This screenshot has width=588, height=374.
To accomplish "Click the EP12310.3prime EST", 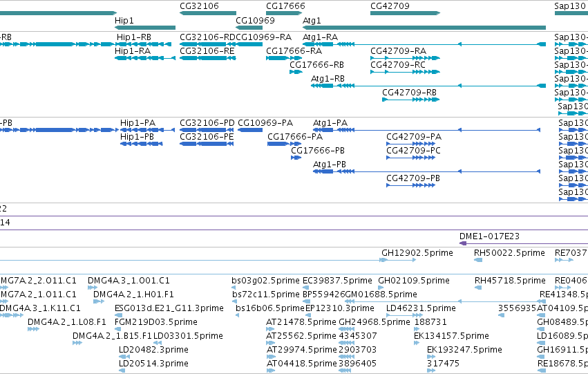I will (308, 315).
